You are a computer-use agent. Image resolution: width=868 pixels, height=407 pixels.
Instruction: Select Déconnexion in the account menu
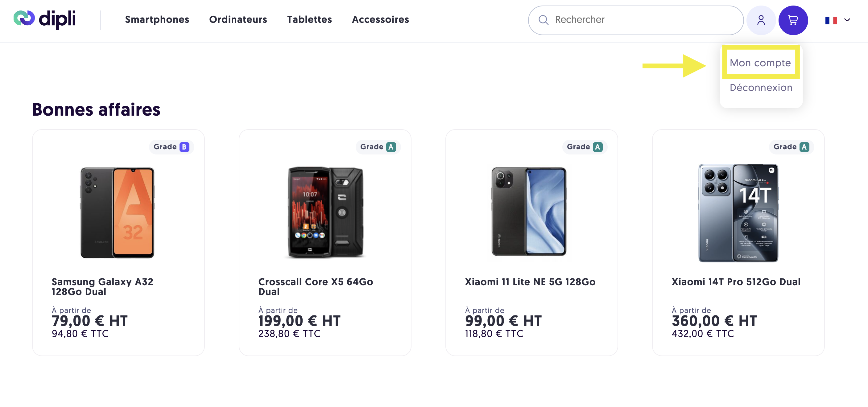pyautogui.click(x=761, y=88)
